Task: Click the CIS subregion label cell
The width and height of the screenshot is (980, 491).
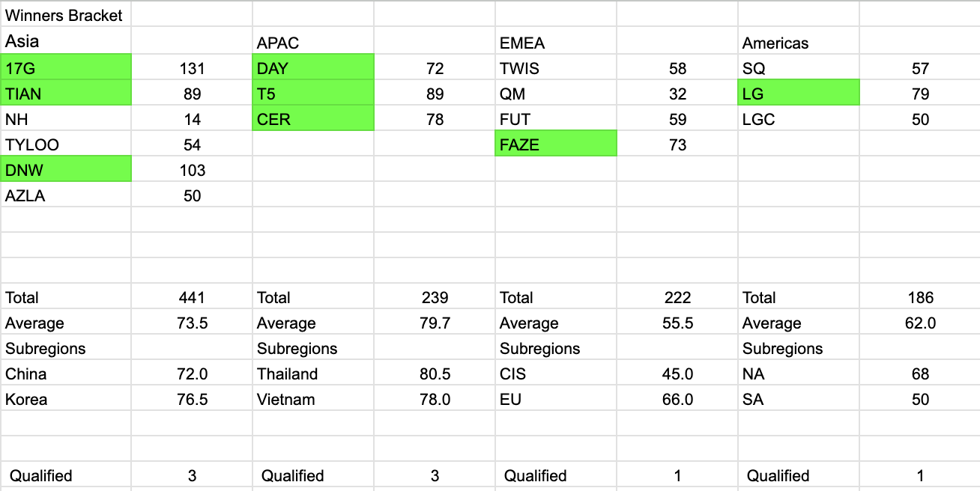Action: pyautogui.click(x=556, y=374)
